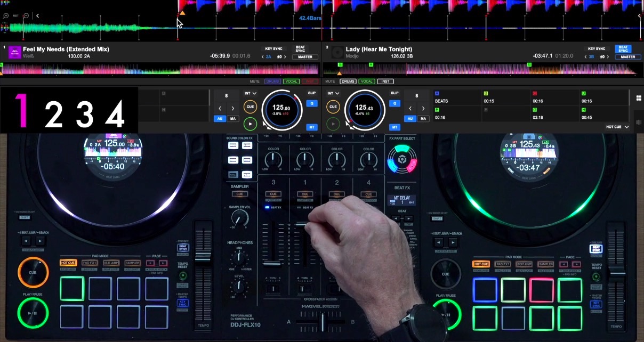Open the INT sync dropdown on deck 2
The width and height of the screenshot is (644, 342).
[332, 92]
